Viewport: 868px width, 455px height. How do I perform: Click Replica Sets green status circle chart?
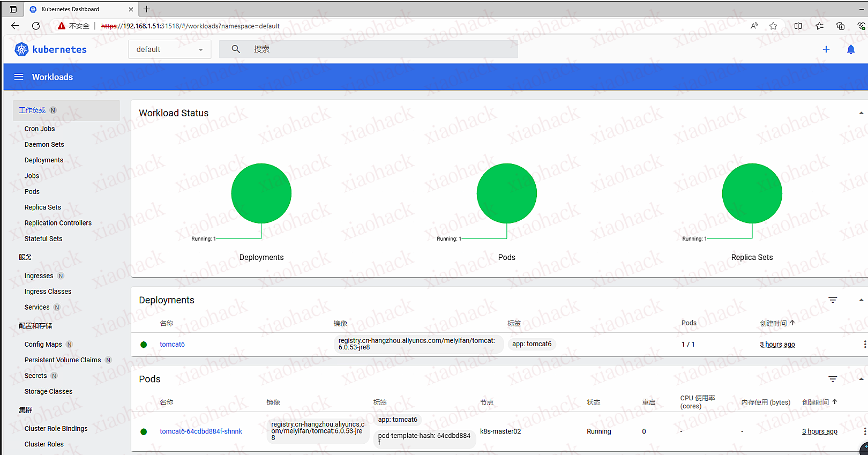[752, 193]
